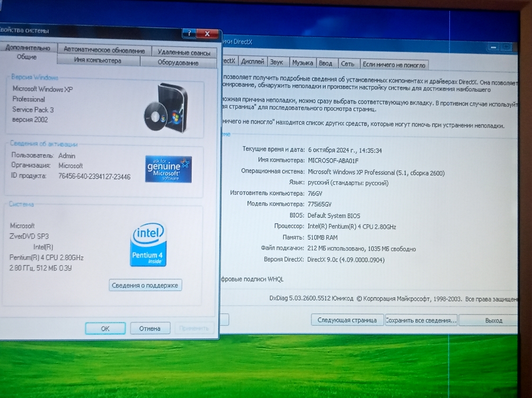Click the 'Default System BIOS' value

(333, 215)
